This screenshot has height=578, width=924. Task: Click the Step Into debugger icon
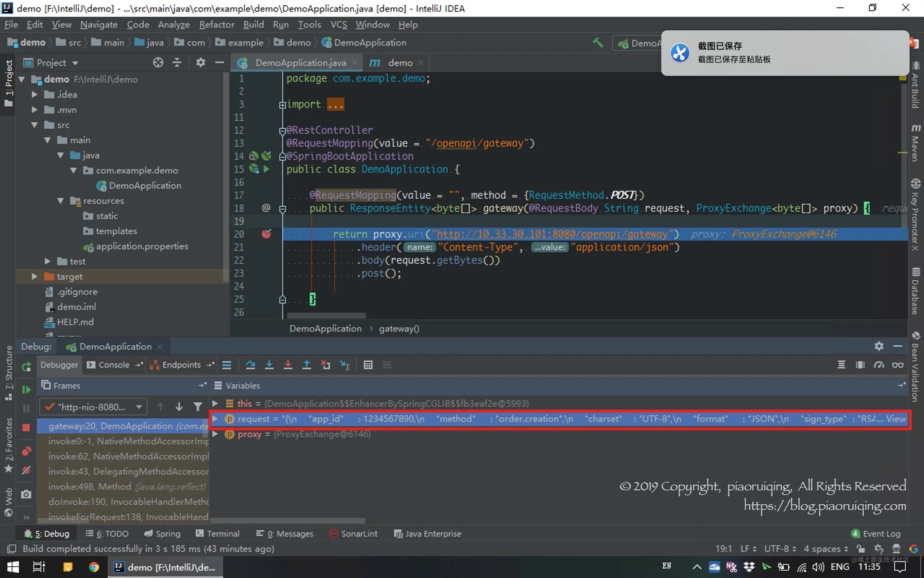tap(269, 365)
